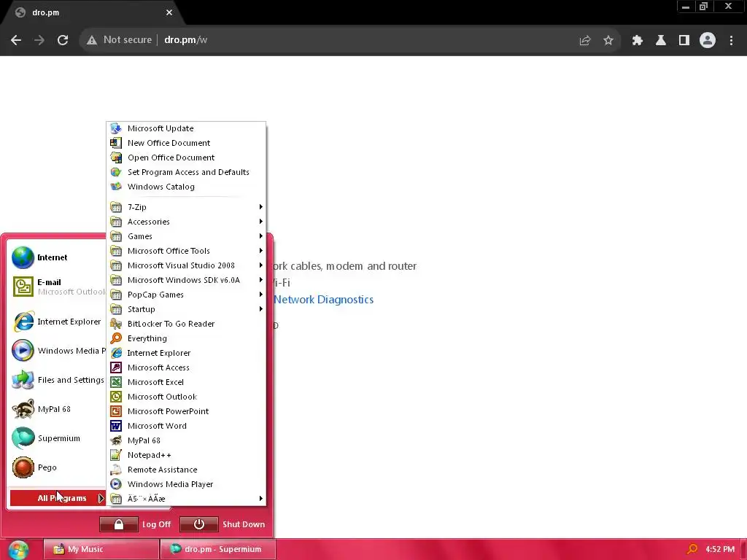Viewport: 747px width, 560px height.
Task: Open Windows Catalog
Action: [x=186, y=187]
